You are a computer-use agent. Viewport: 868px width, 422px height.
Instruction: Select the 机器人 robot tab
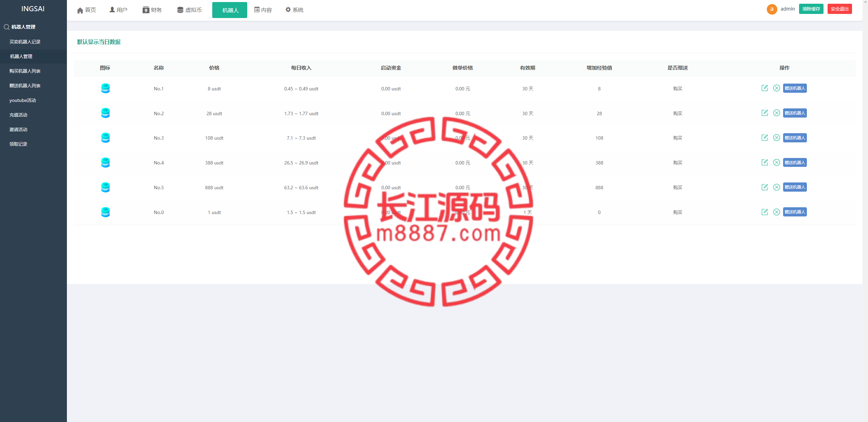(230, 10)
